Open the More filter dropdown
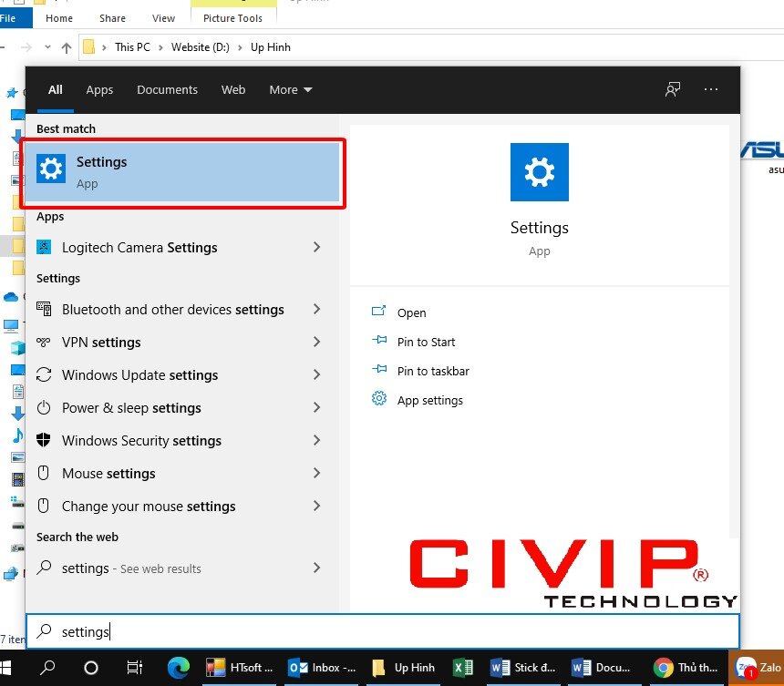 pyautogui.click(x=291, y=90)
